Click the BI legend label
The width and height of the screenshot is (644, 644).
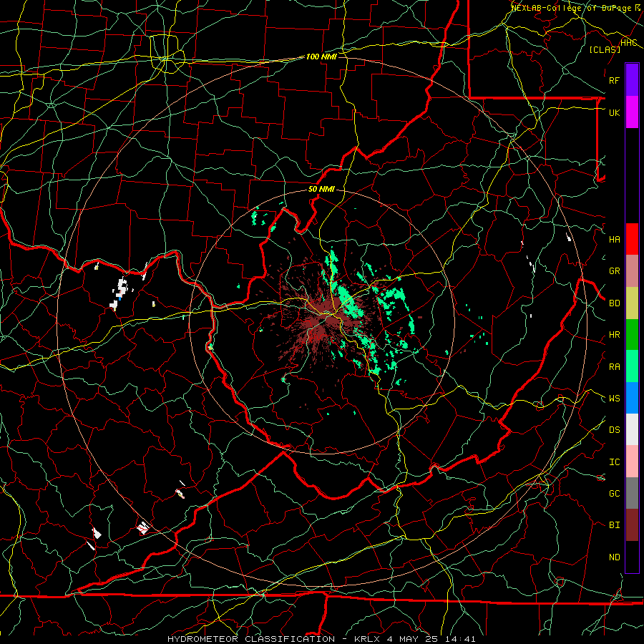614,525
